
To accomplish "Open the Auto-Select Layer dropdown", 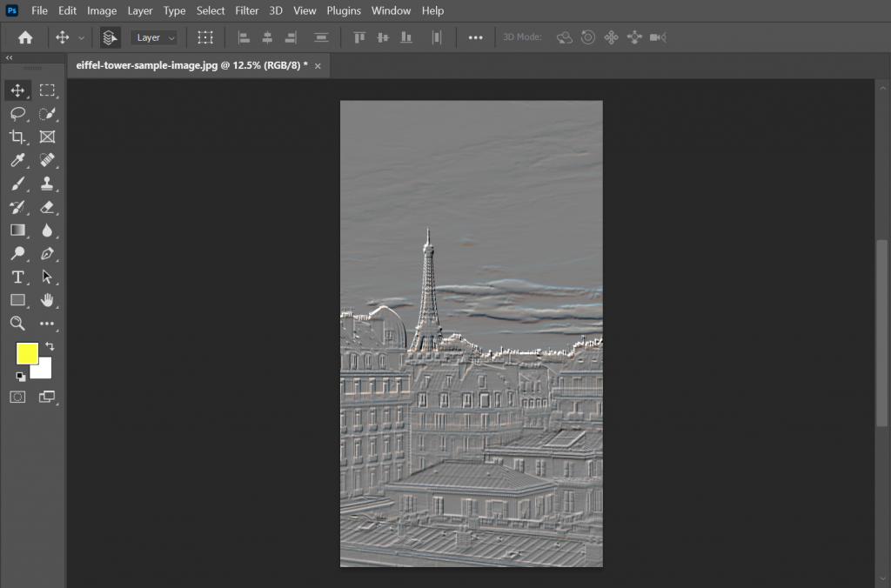I will pyautogui.click(x=153, y=37).
